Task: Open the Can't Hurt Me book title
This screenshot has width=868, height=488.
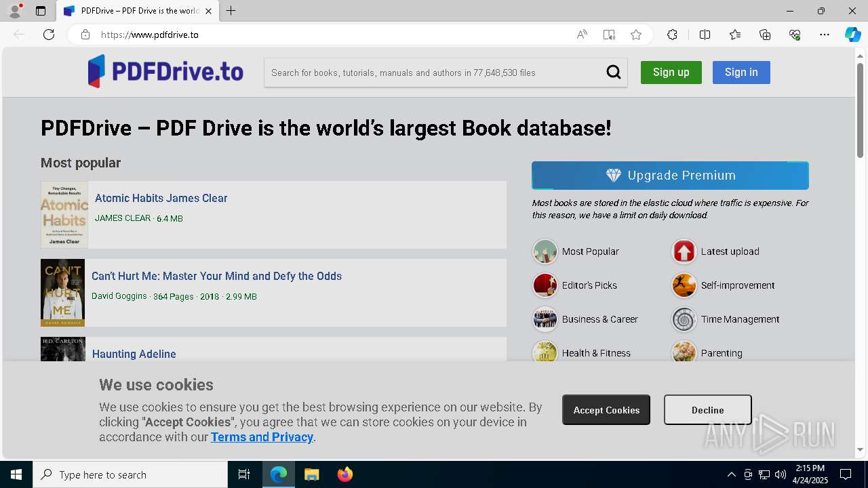Action: point(217,276)
